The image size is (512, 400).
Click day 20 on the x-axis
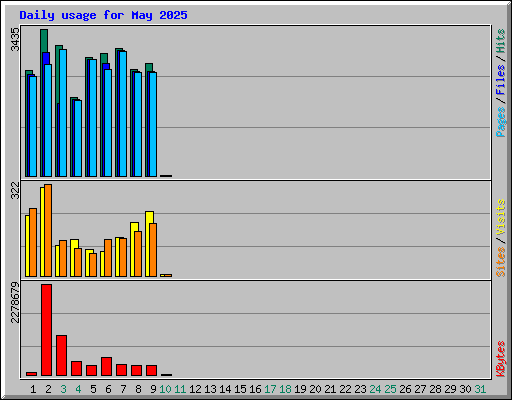[315, 389]
